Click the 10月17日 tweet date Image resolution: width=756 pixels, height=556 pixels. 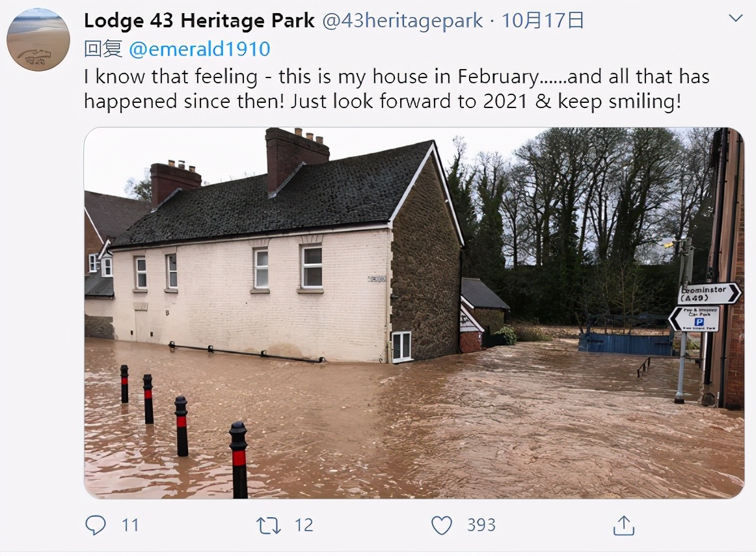pos(543,21)
